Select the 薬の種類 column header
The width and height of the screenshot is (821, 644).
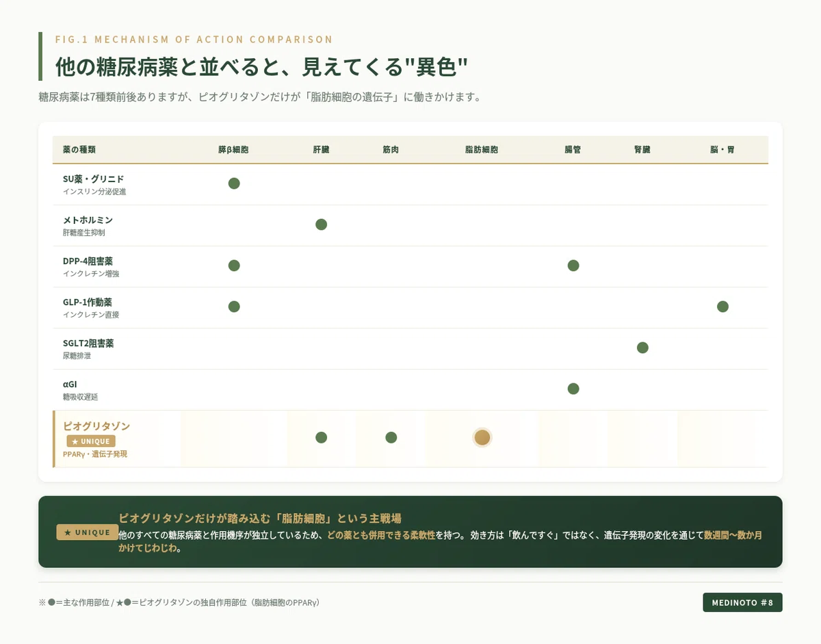(79, 150)
